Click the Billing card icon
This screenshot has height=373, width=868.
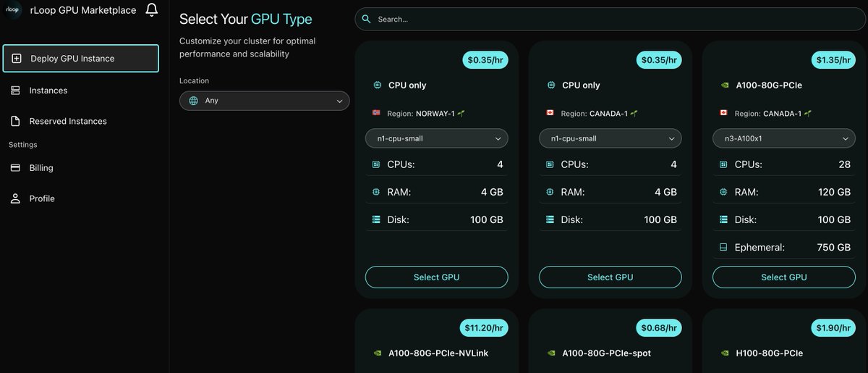15,167
